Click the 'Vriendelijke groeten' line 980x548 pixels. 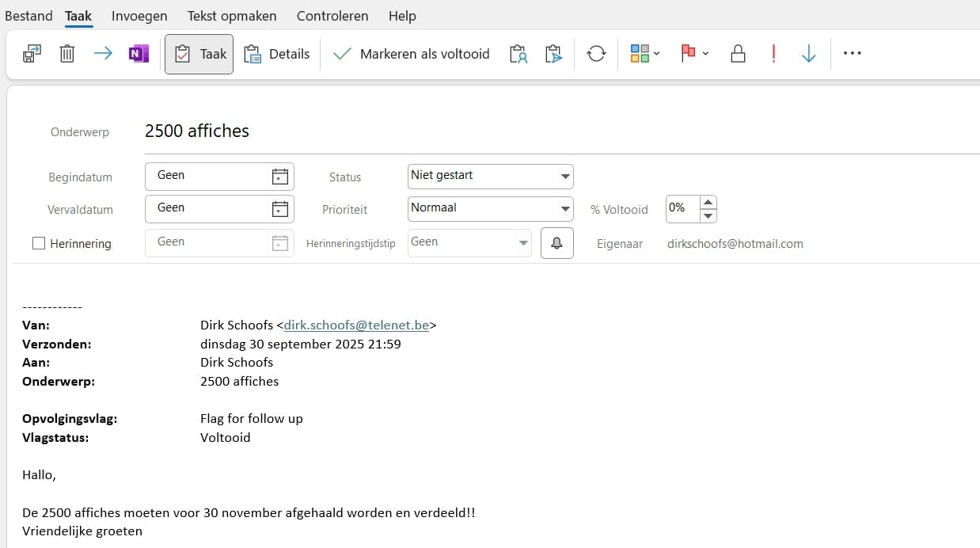pyautogui.click(x=82, y=531)
